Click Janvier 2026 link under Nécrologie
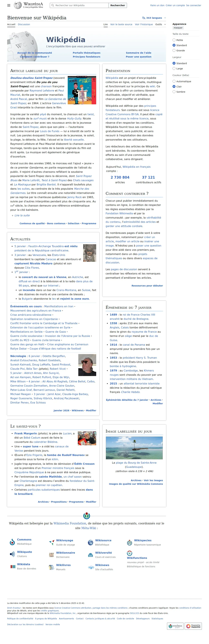 coord(61,410)
